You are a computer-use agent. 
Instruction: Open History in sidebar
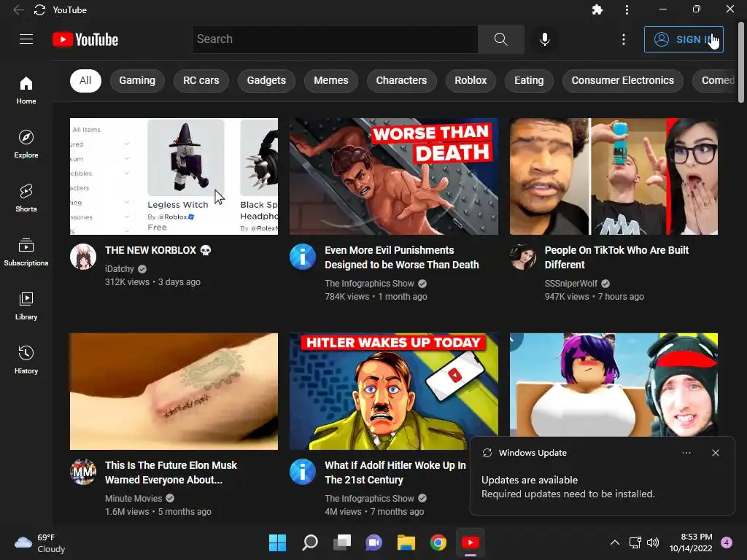26,359
